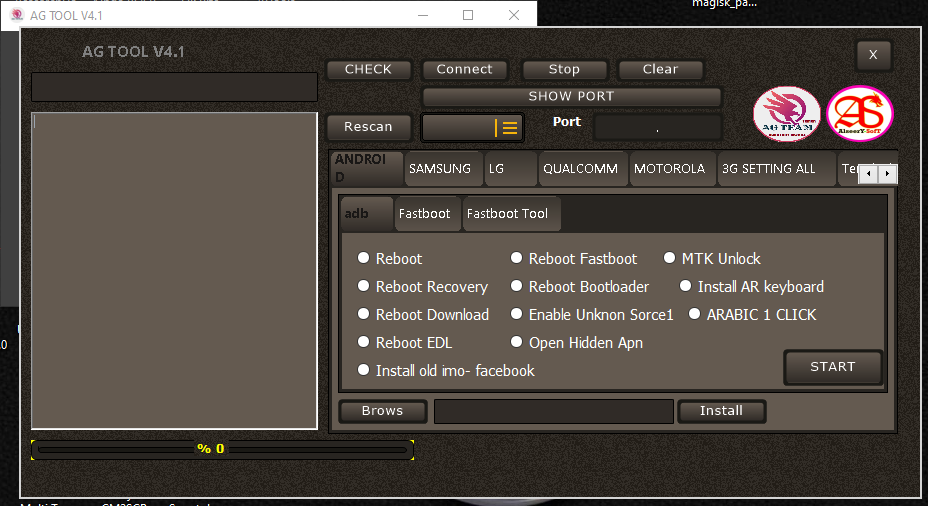Minimize the AG TOOL V4.1 window
928x506 pixels.
click(423, 15)
